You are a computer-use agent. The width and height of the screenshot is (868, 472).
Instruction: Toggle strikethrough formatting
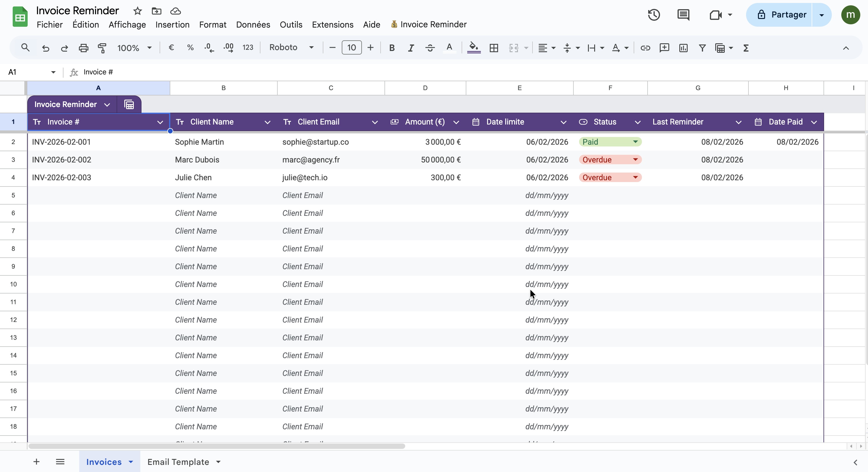(430, 48)
